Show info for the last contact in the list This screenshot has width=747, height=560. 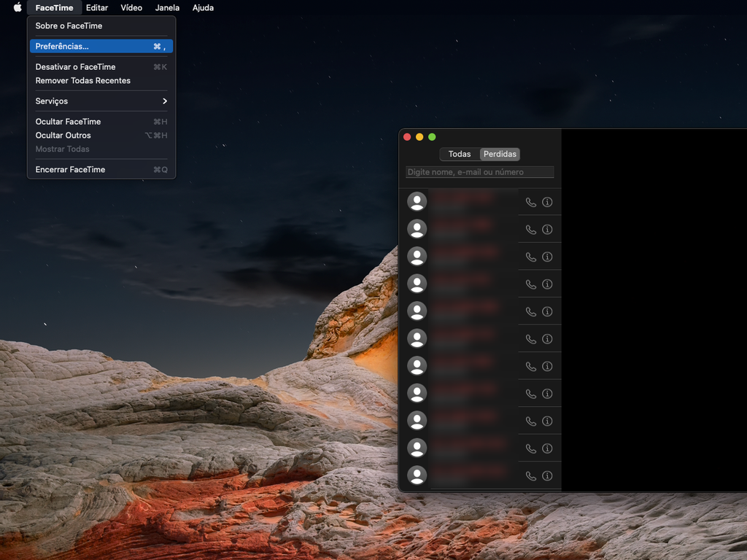click(x=547, y=475)
